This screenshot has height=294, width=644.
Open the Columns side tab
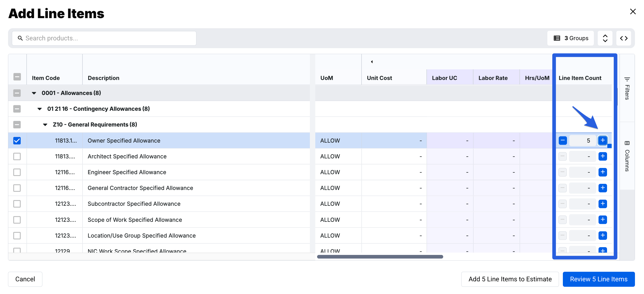click(x=627, y=156)
